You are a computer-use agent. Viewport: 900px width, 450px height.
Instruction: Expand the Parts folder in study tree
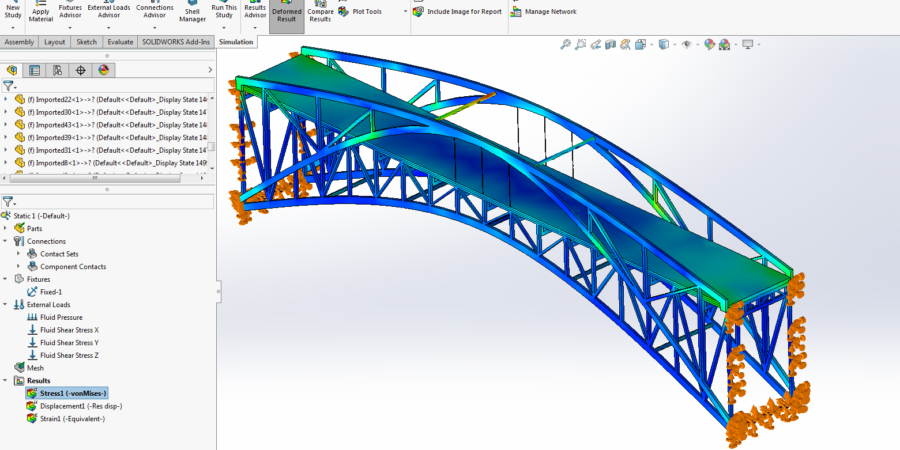coord(7,228)
